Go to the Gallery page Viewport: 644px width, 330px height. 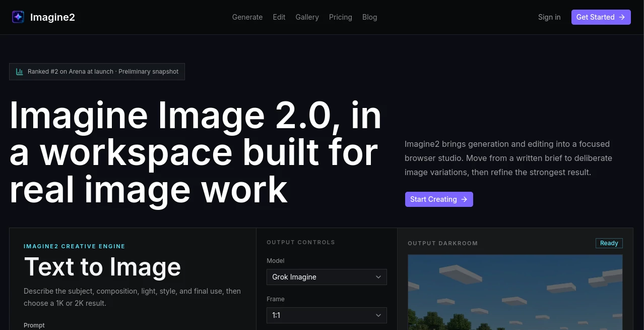click(x=307, y=17)
